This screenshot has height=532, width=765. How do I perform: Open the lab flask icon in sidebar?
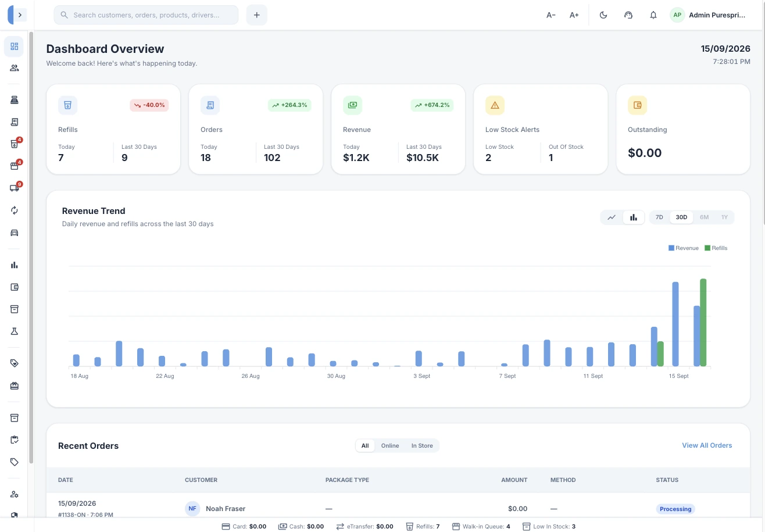[x=14, y=331]
